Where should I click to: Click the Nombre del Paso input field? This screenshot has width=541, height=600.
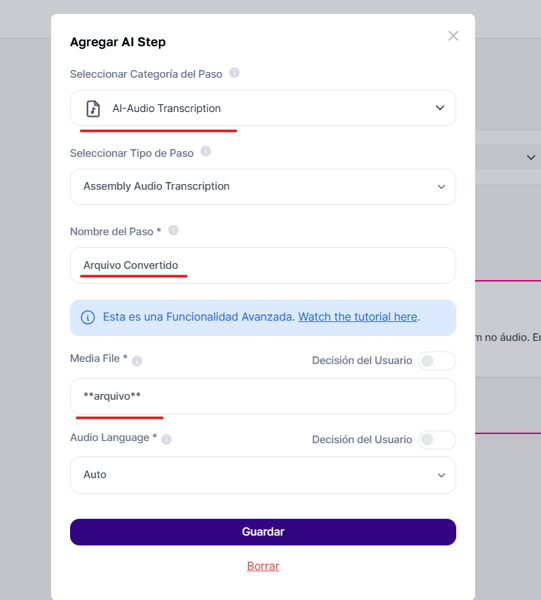tap(263, 266)
